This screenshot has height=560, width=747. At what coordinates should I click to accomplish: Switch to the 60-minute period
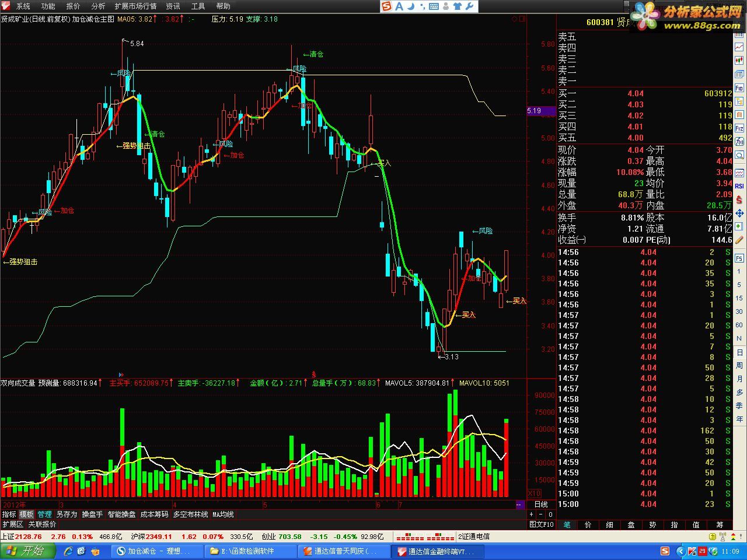pyautogui.click(x=739, y=325)
